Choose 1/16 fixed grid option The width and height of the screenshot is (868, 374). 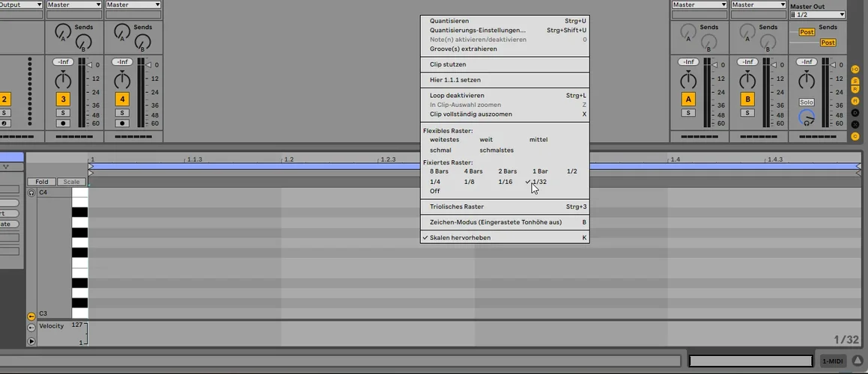coord(506,182)
